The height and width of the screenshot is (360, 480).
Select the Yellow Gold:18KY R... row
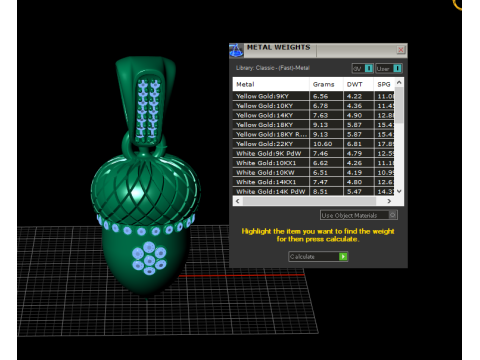[x=313, y=134]
